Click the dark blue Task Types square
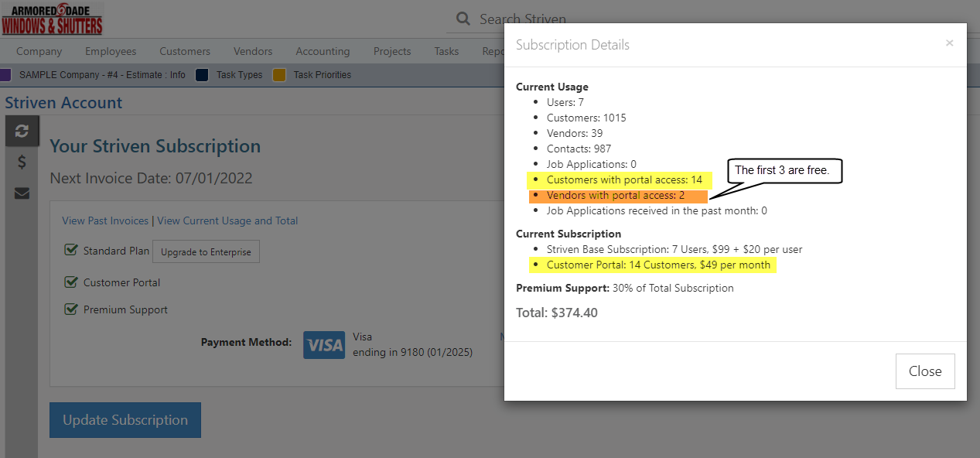980x458 pixels. coord(202,75)
